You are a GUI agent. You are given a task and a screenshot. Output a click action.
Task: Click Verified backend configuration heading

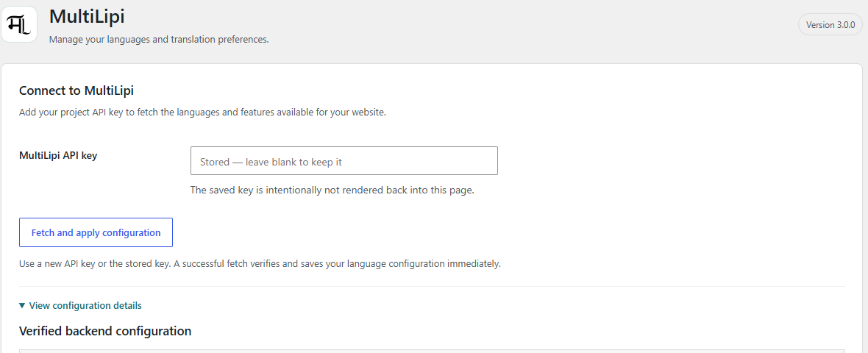105,331
